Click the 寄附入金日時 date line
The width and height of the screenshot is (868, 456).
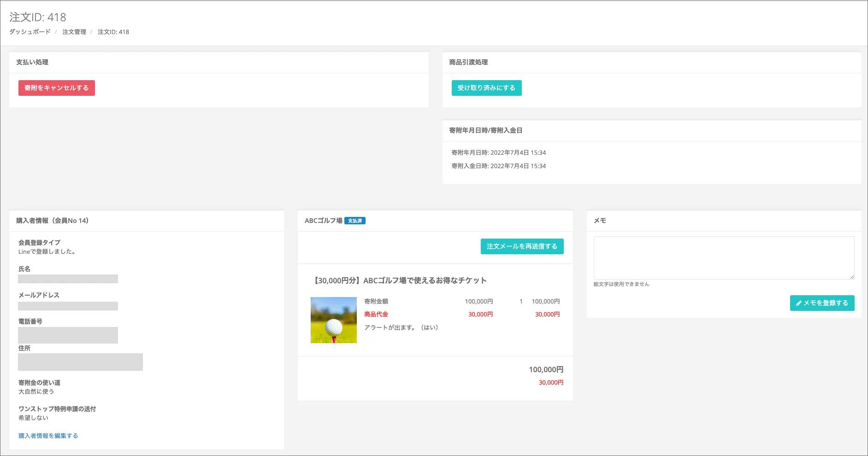click(x=498, y=166)
